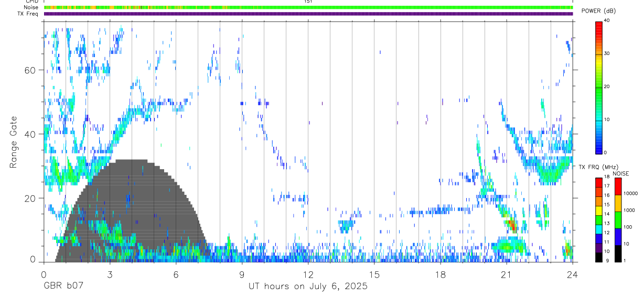Screen dimensions: 644x297
Task: Click the x-axis tick label '18'
Action: 440,274
